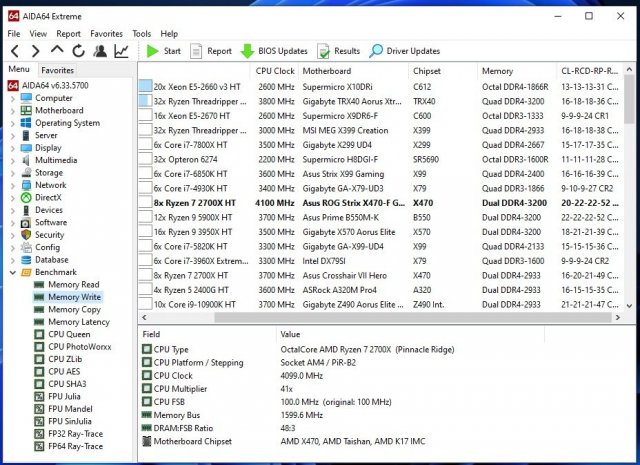Select Memory Latency in the tree
The width and height of the screenshot is (640, 465).
pyautogui.click(x=78, y=322)
